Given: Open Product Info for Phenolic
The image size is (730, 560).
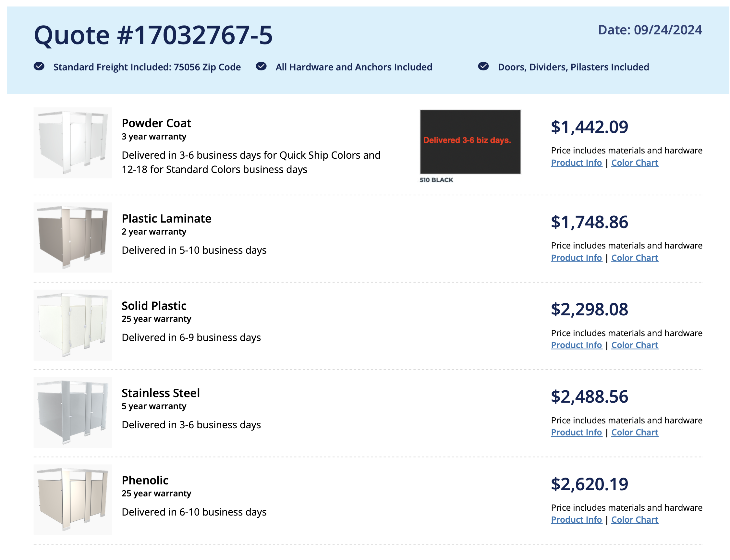Looking at the screenshot, I should pos(576,520).
